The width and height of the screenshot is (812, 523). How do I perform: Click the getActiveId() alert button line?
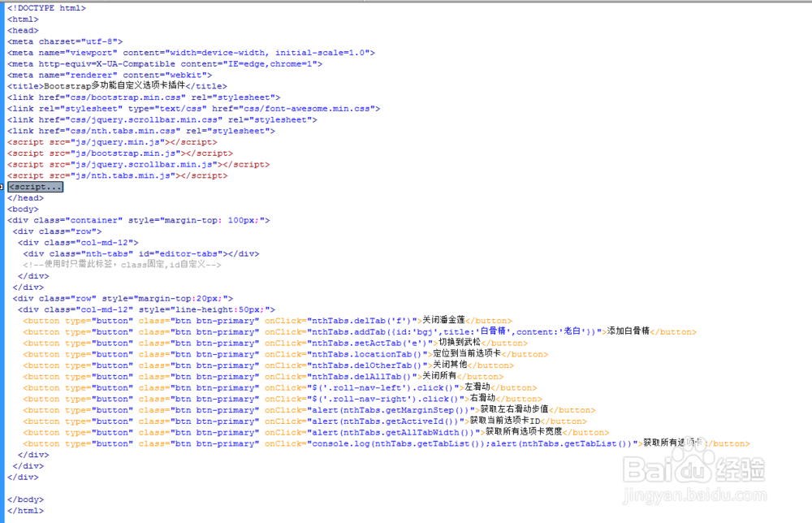305,421
